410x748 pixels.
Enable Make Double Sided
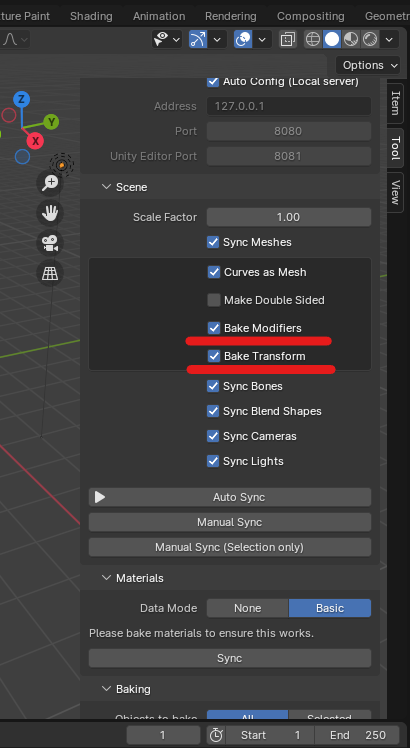point(214,300)
